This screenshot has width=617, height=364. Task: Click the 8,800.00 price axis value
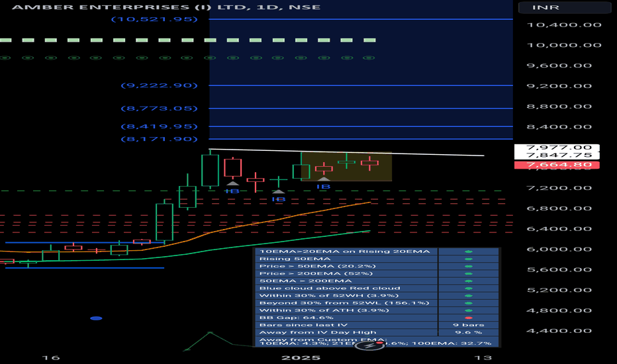tap(559, 107)
